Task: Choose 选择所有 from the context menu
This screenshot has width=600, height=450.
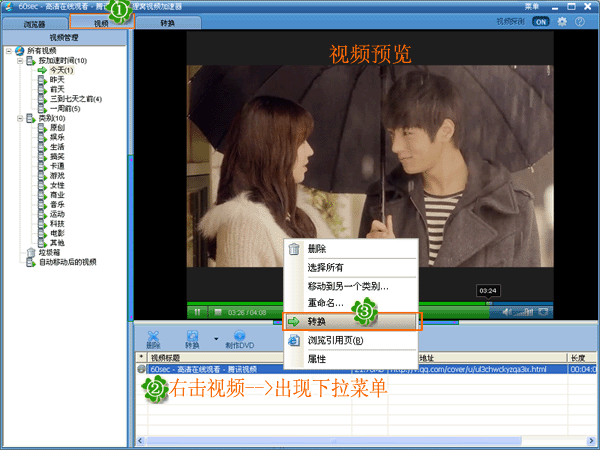Action: point(351,267)
